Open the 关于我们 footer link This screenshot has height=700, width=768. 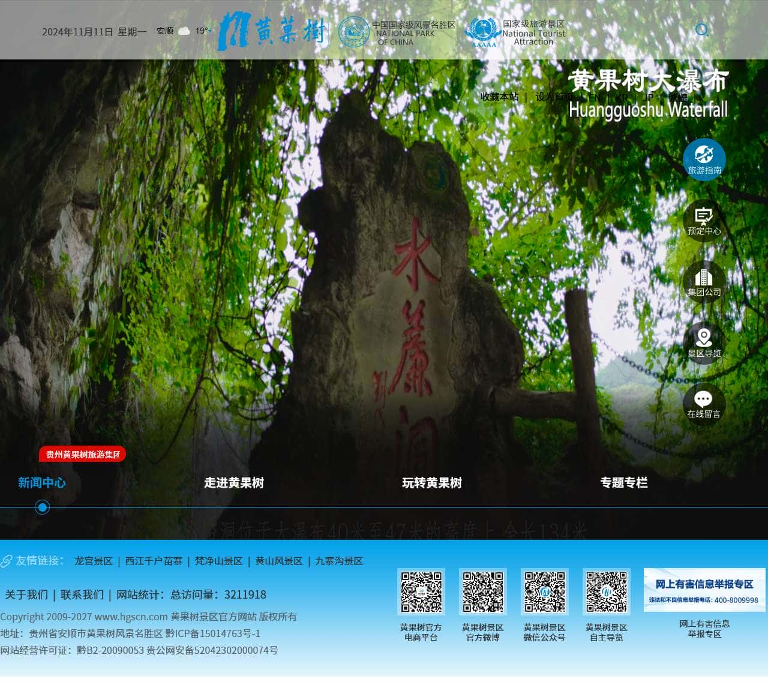click(26, 594)
